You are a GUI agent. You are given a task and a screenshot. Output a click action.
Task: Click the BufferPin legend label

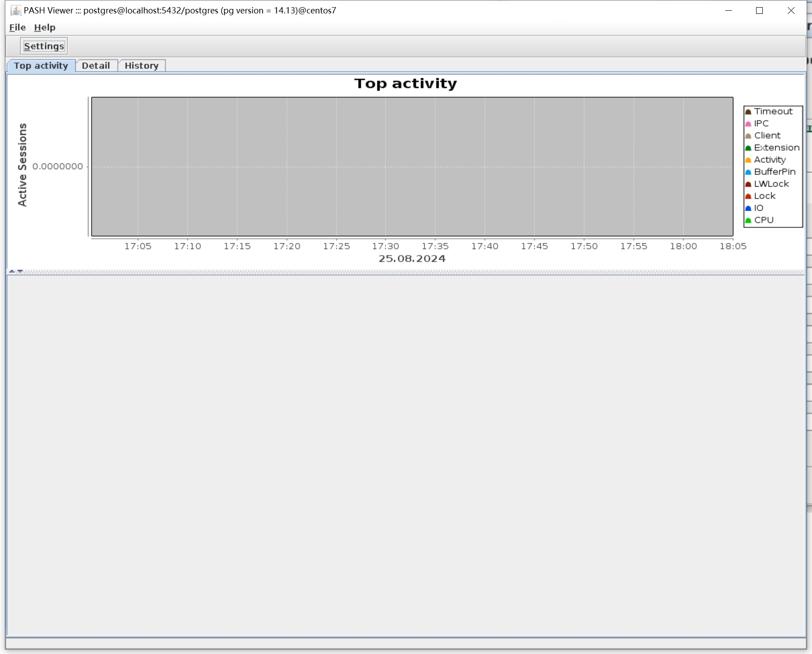click(x=775, y=172)
